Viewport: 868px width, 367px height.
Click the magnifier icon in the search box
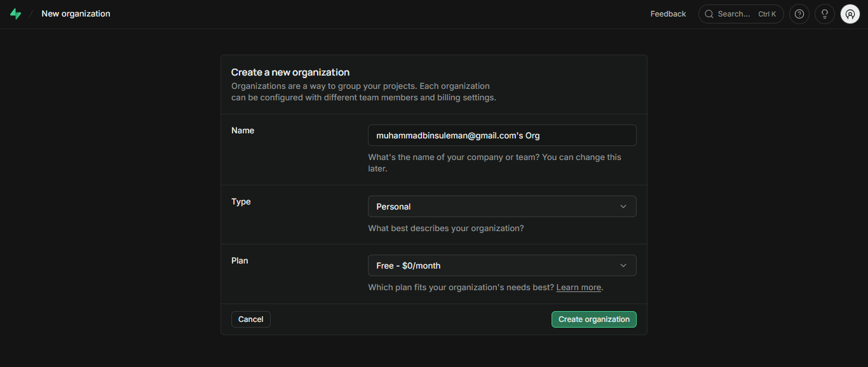pyautogui.click(x=709, y=14)
